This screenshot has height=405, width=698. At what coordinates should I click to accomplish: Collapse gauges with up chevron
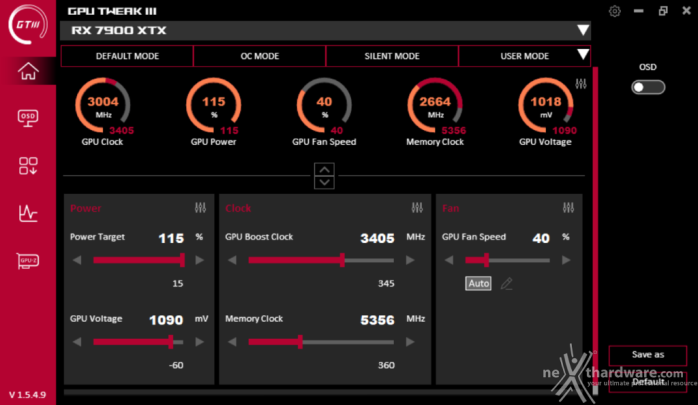[x=325, y=170]
